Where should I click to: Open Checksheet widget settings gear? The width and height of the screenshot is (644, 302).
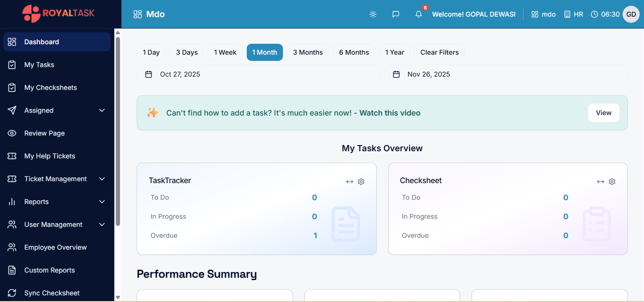click(612, 182)
